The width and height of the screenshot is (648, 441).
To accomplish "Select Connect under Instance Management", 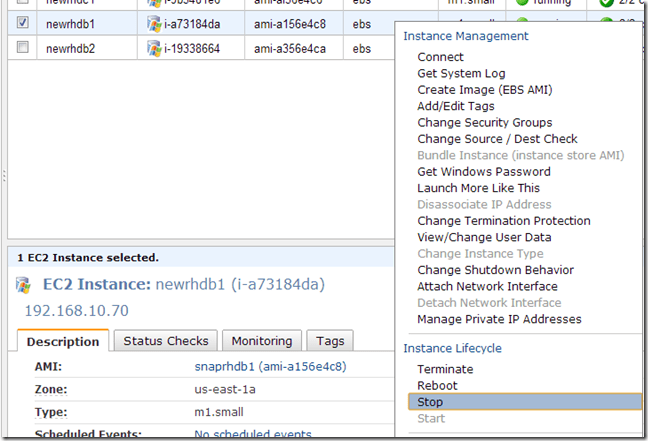I will click(x=440, y=57).
